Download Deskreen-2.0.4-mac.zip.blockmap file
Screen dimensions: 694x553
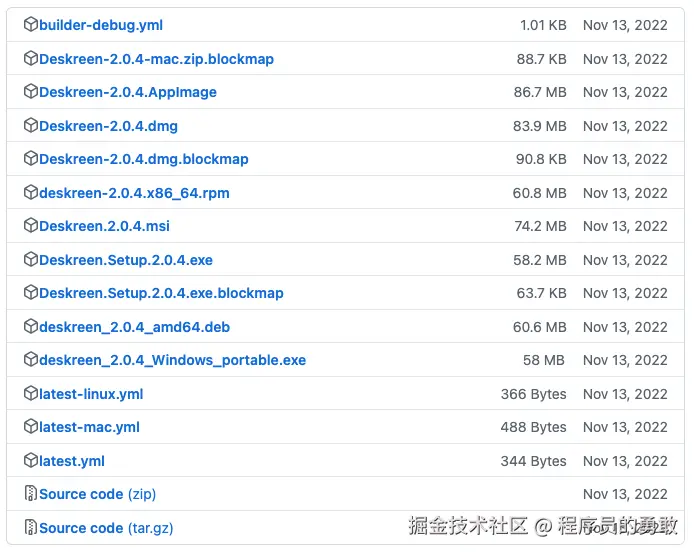pyautogui.click(x=156, y=59)
